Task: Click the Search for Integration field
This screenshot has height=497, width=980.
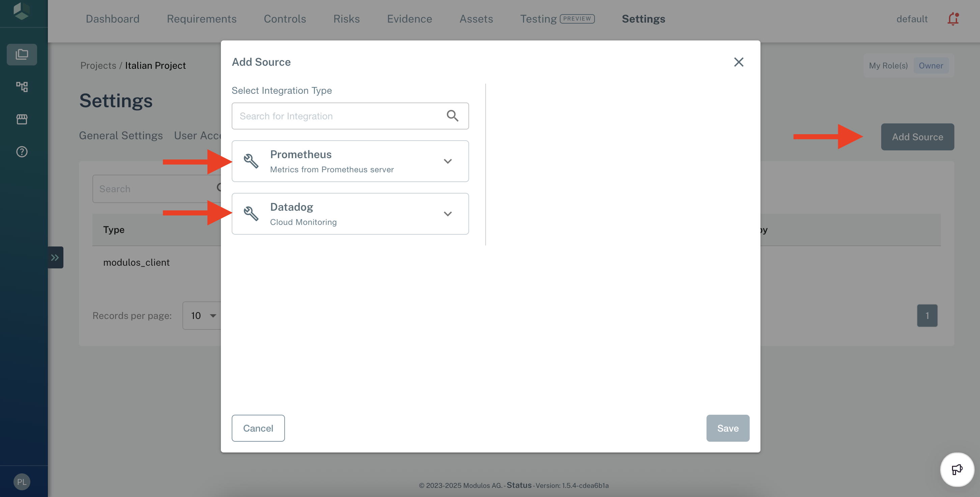Action: click(x=339, y=116)
